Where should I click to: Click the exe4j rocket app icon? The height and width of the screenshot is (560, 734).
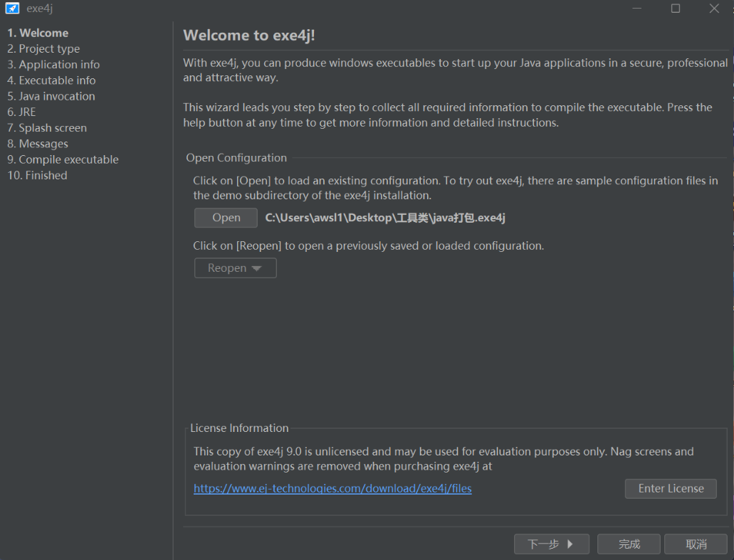(x=12, y=9)
